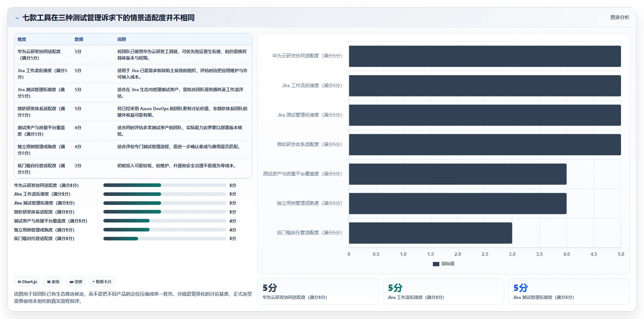This screenshot has height=319, width=644.
Task: Click the 5.0 tick on the chart x-axis
Action: pos(621,254)
